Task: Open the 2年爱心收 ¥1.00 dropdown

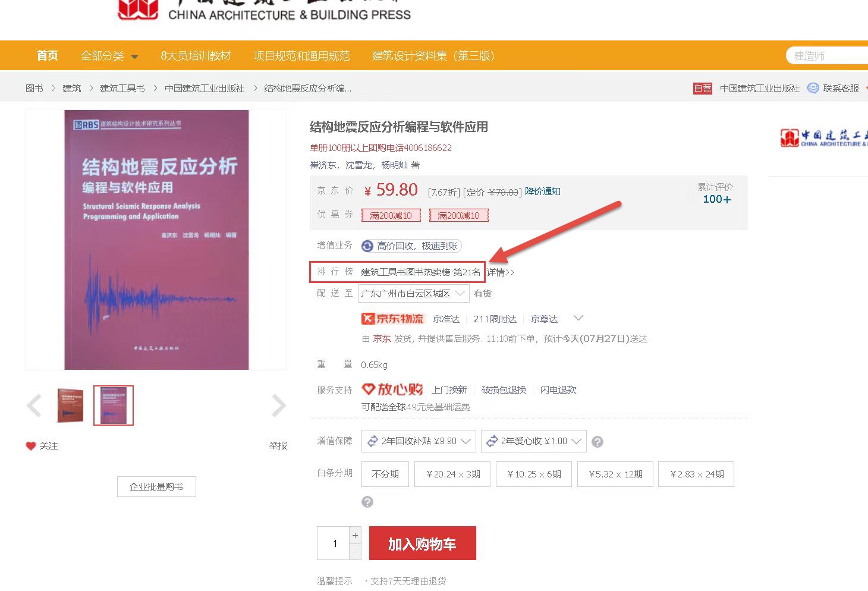Action: [534, 441]
